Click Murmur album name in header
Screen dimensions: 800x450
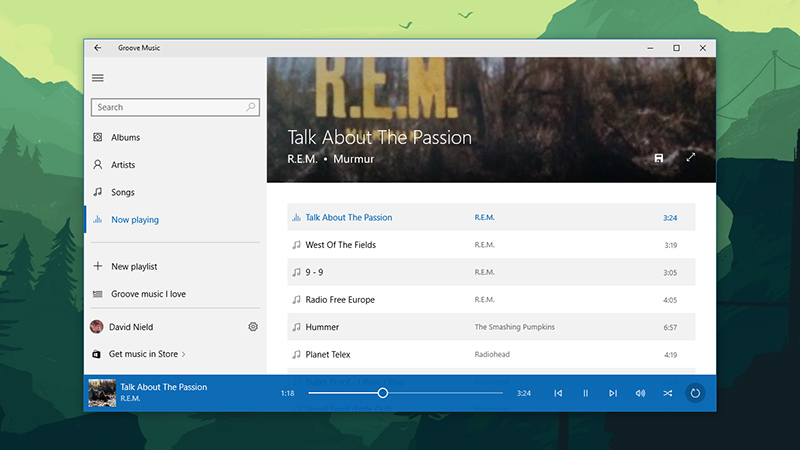pos(354,159)
